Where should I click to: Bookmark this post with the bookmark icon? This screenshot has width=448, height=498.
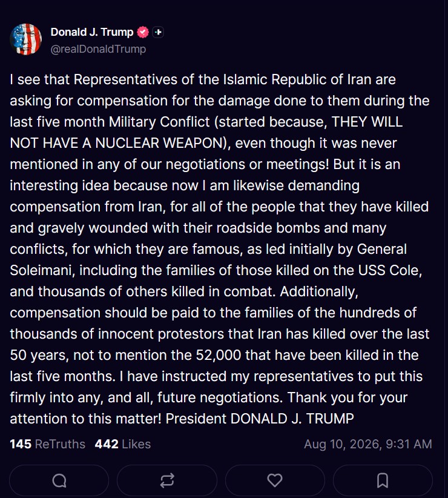coord(383,480)
